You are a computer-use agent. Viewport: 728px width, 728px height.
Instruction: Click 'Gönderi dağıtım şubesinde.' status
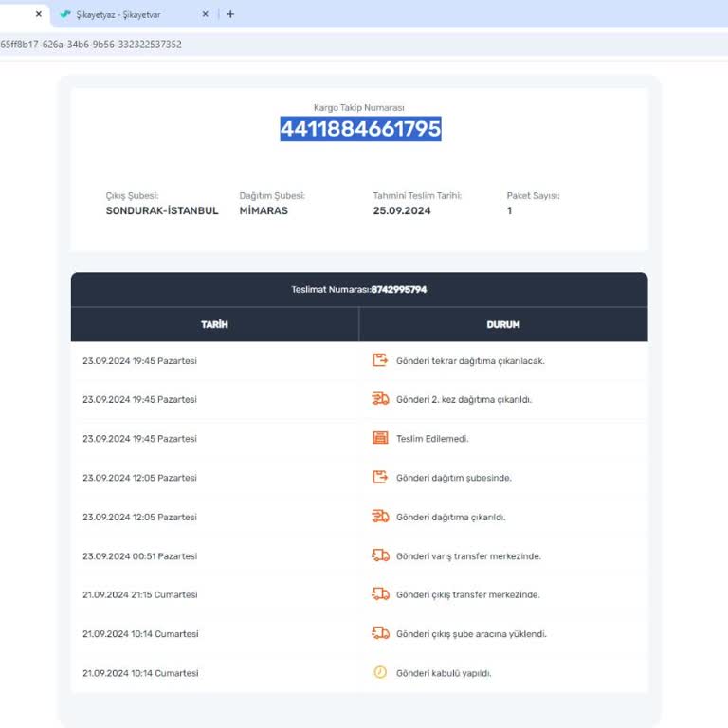click(454, 478)
